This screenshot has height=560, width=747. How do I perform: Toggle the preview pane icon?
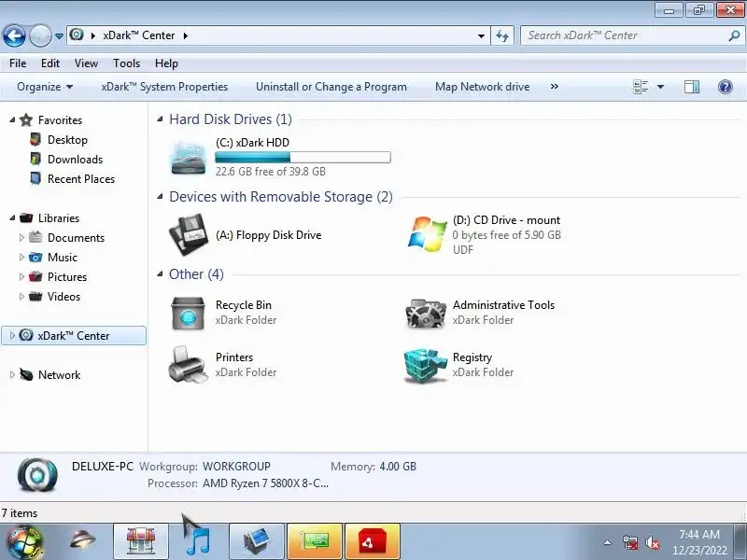pos(692,87)
